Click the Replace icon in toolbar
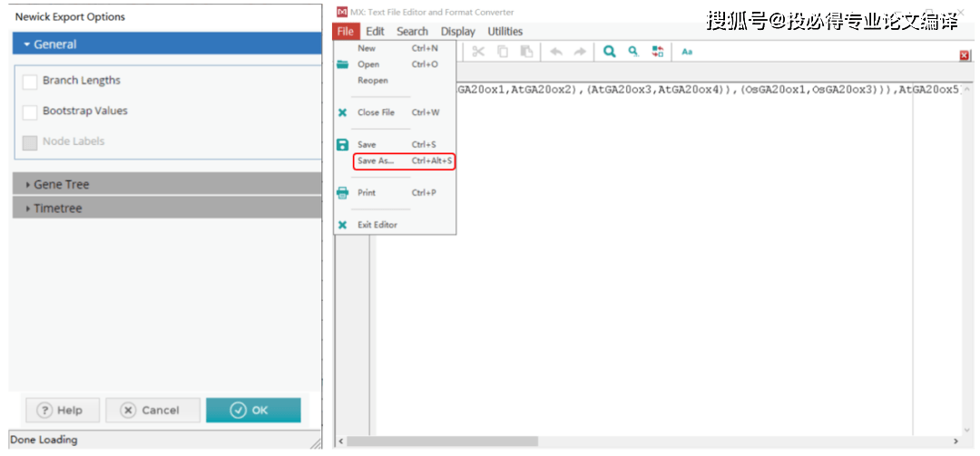This screenshot has width=980, height=456. click(658, 52)
